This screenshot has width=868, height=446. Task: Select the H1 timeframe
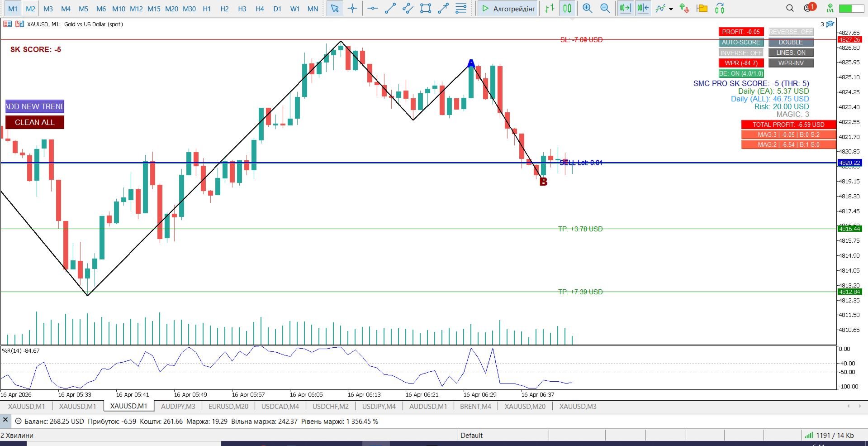pyautogui.click(x=207, y=9)
